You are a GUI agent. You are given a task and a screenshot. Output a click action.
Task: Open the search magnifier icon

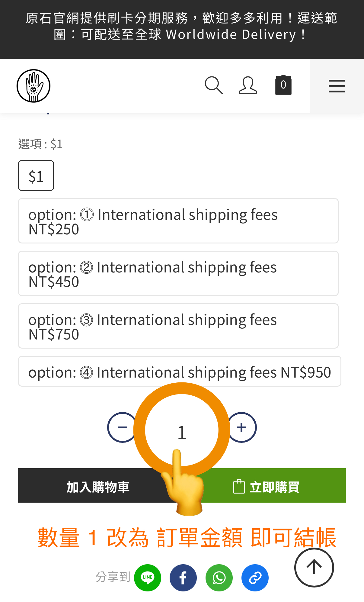click(213, 86)
